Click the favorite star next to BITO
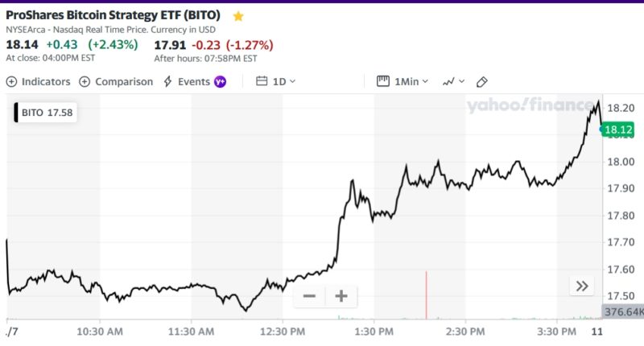 click(x=237, y=16)
